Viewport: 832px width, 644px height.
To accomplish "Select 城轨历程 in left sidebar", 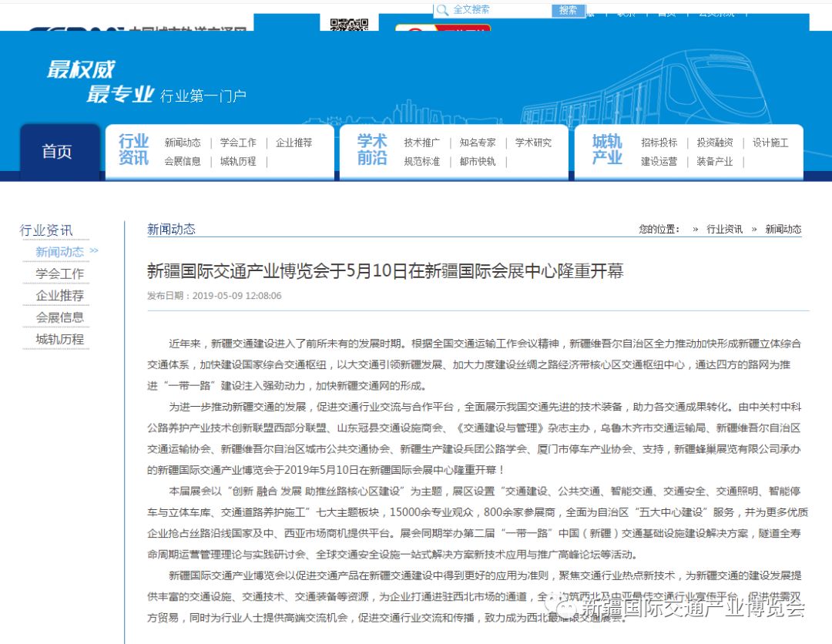I will (60, 339).
